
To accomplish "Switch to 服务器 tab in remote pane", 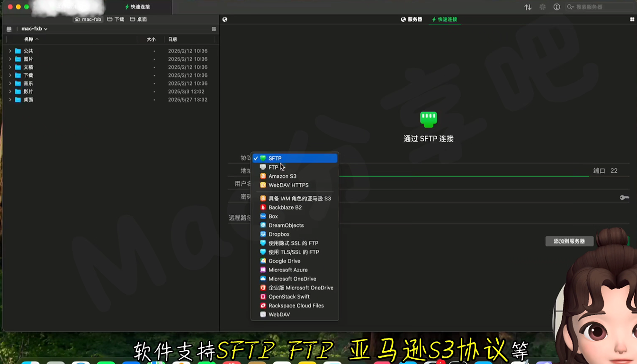I will tap(412, 19).
